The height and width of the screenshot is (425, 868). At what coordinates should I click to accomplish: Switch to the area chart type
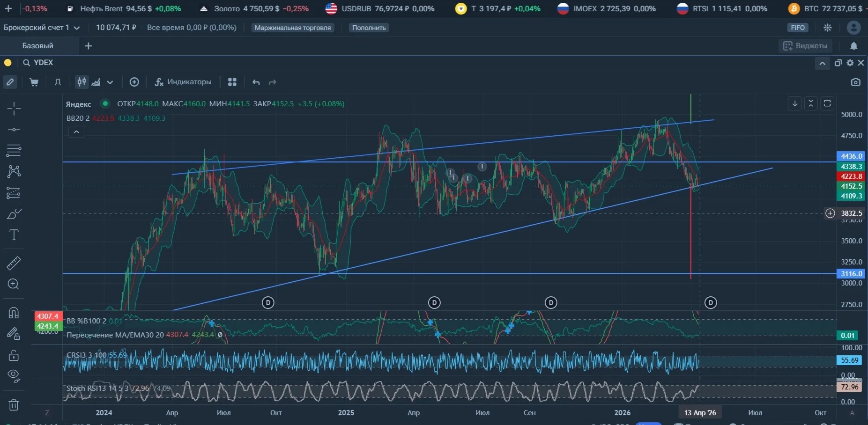[96, 82]
